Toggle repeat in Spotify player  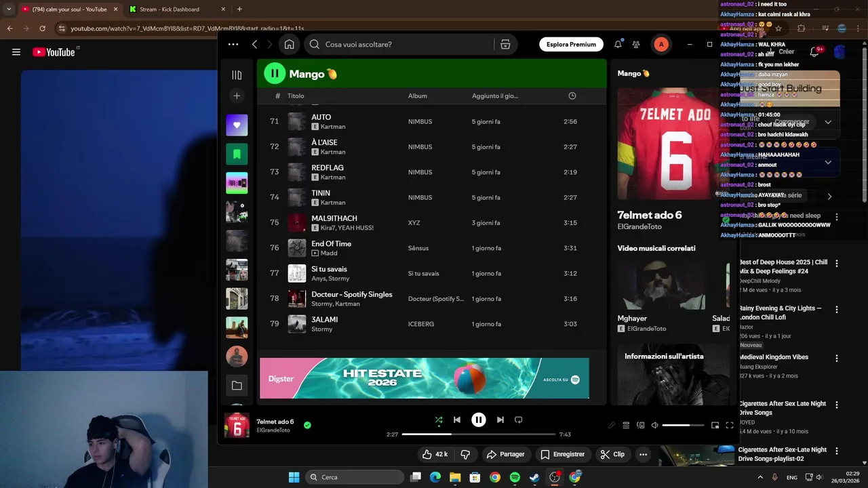(x=519, y=420)
